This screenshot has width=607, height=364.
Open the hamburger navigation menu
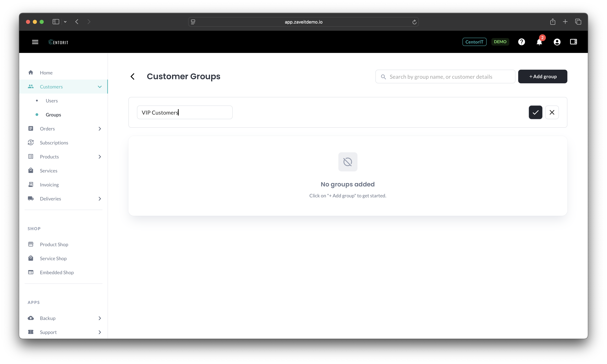35,42
